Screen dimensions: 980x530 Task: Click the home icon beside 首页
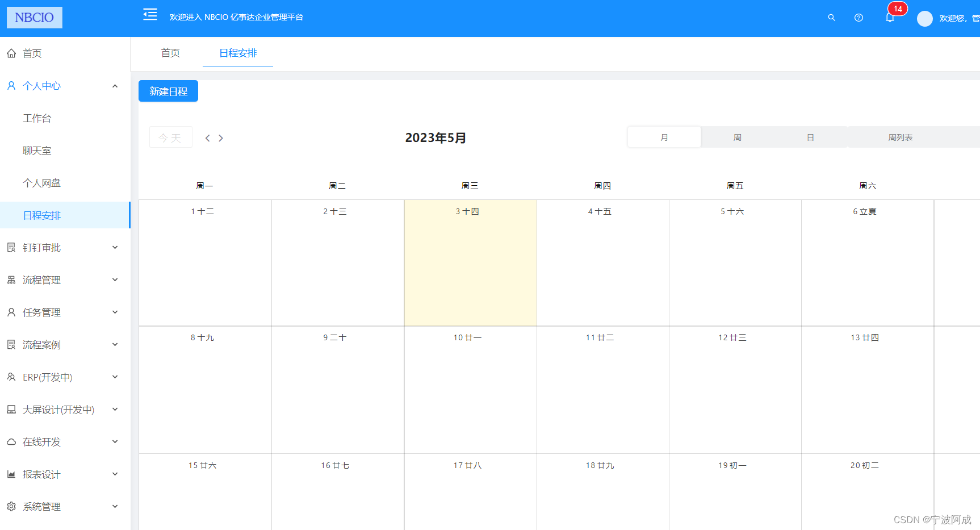11,53
